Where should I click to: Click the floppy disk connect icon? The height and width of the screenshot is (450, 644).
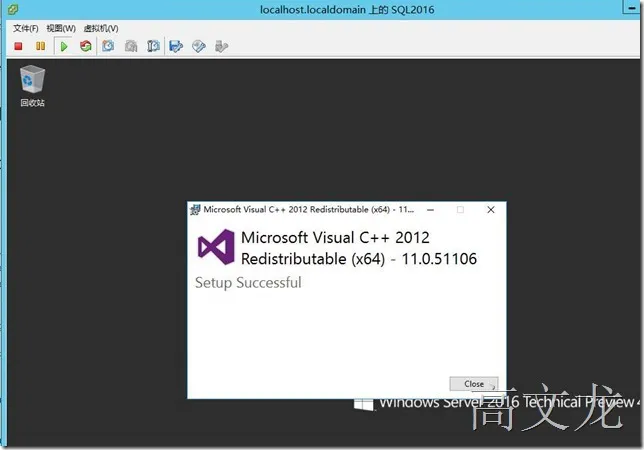point(176,46)
